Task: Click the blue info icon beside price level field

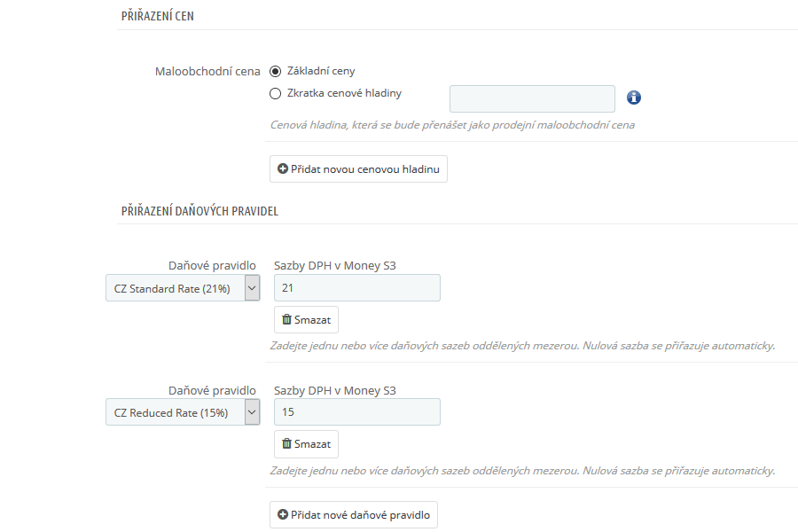Action: (634, 98)
